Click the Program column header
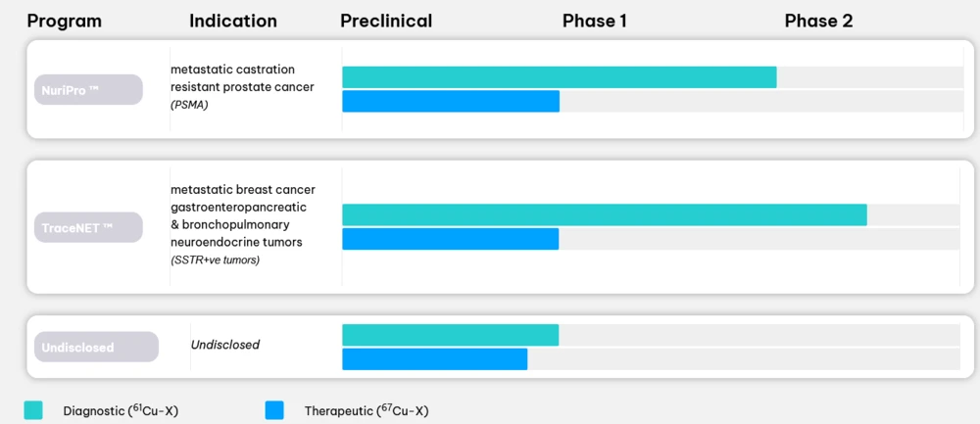The height and width of the screenshot is (424, 980). point(64,21)
